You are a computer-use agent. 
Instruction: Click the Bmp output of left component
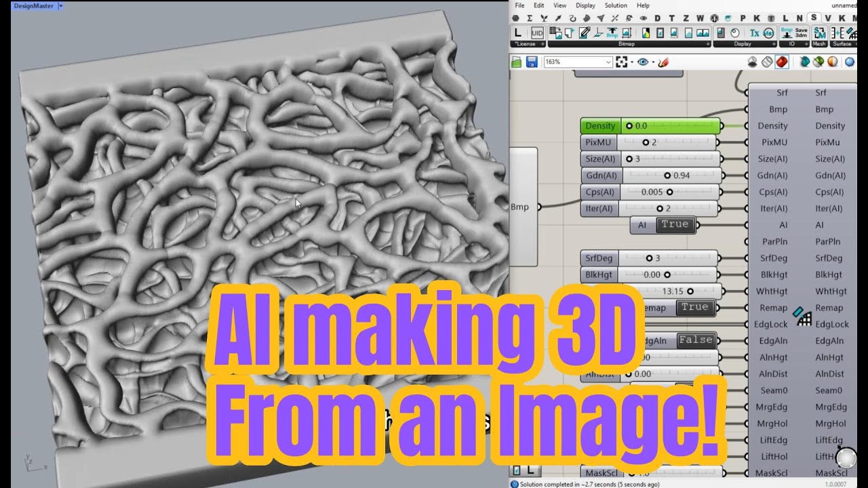(x=520, y=207)
